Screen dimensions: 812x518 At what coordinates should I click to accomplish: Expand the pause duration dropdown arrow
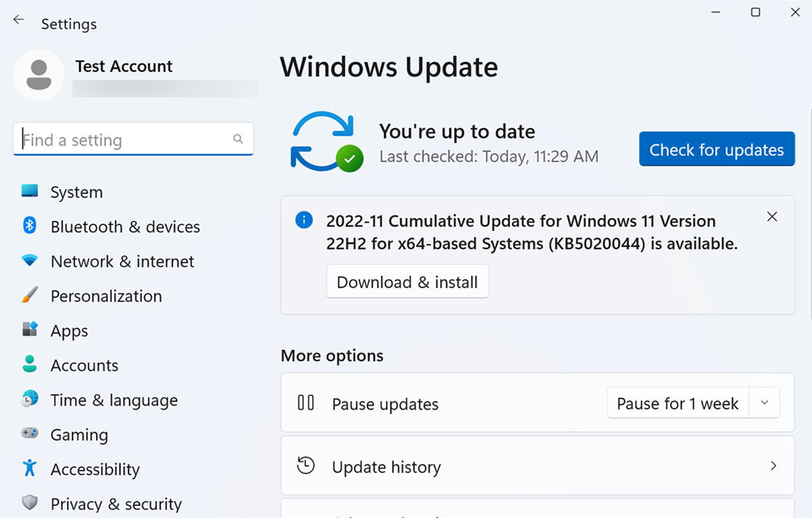point(765,403)
